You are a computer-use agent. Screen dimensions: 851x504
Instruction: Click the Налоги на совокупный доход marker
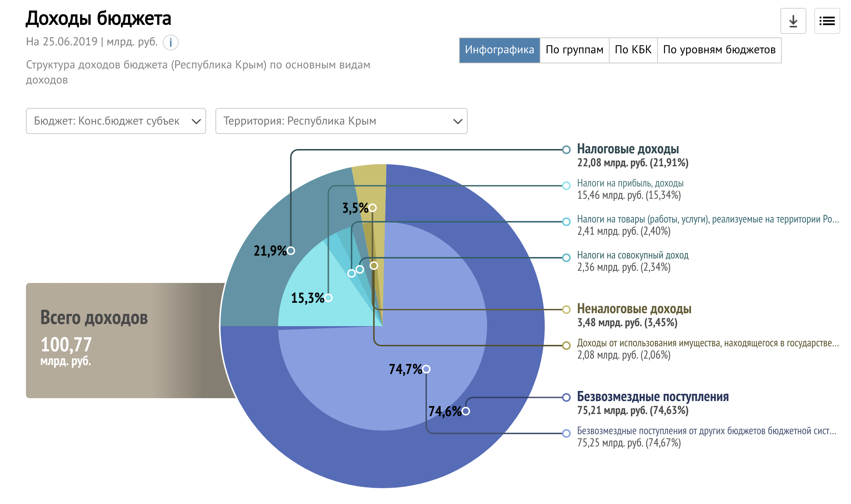[566, 258]
